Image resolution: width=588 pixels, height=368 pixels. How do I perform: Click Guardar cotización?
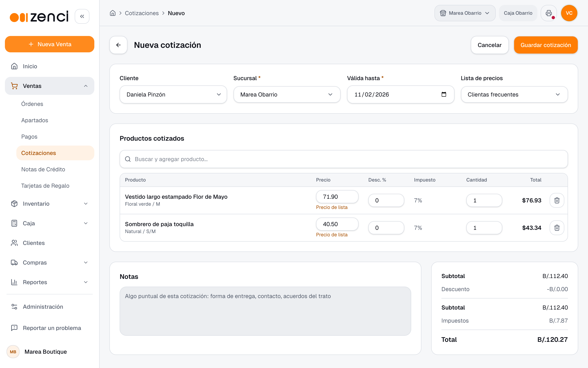546,45
